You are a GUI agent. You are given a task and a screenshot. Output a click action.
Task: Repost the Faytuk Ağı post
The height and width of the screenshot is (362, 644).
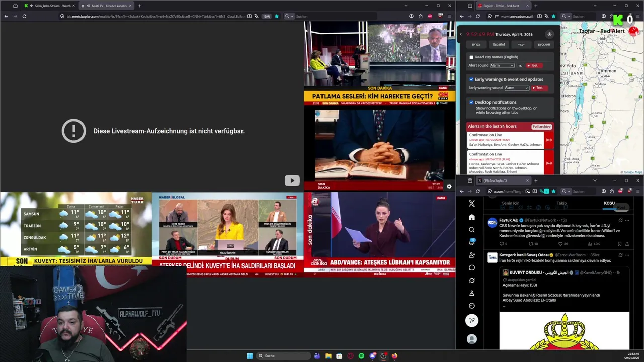point(531,244)
